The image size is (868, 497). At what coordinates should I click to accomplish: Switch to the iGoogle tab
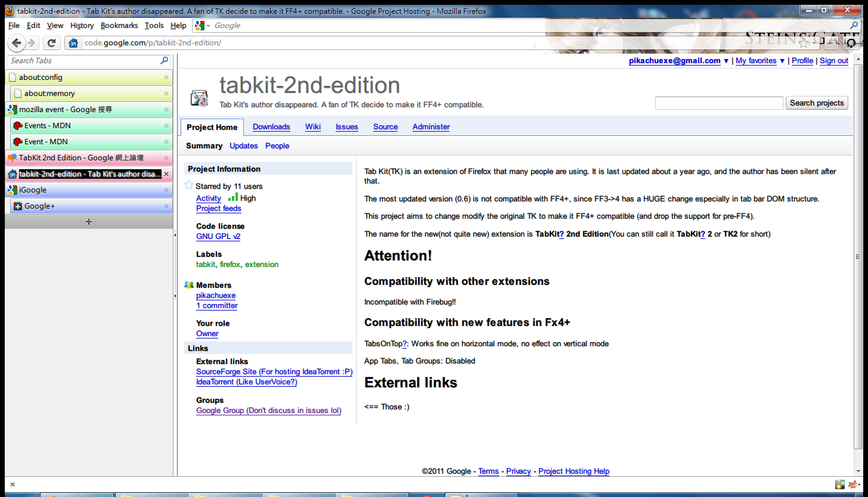pos(89,190)
